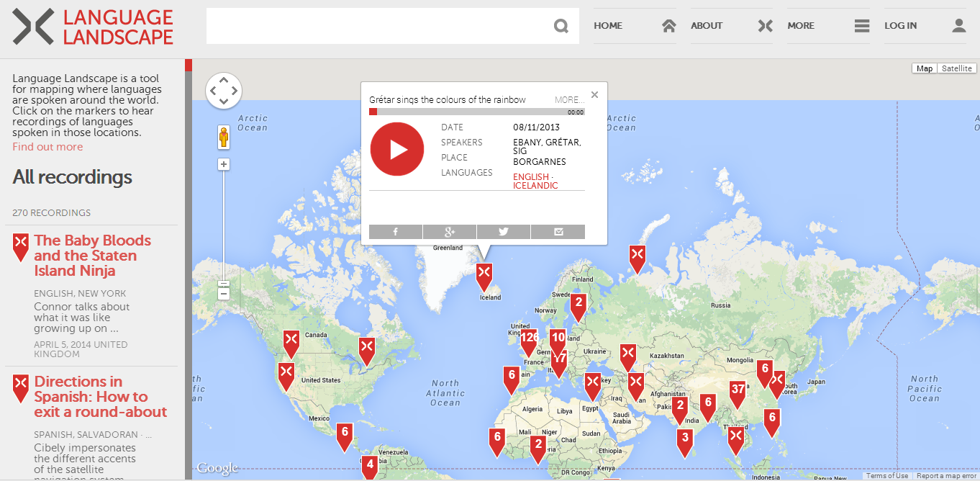Click the map pan control
Viewport: 980px width, 481px height.
pyautogui.click(x=224, y=91)
